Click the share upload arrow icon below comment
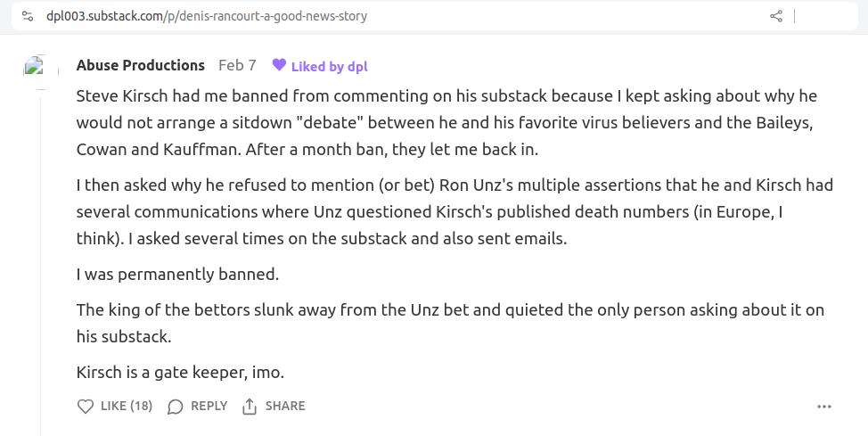The image size is (868, 436). [250, 407]
